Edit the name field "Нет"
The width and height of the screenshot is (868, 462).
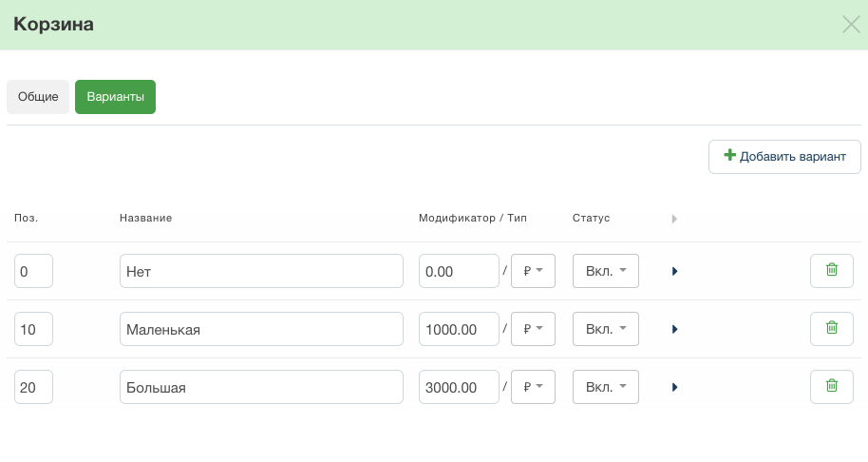261,271
